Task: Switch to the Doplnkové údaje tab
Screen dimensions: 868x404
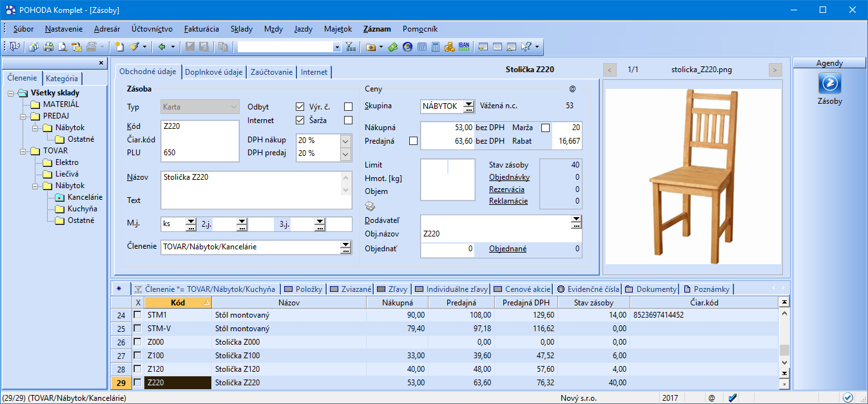Action: pos(214,72)
